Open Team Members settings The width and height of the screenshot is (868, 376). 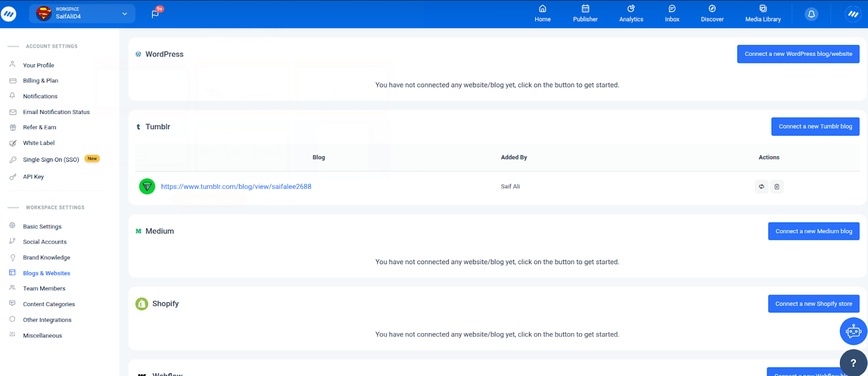(44, 288)
